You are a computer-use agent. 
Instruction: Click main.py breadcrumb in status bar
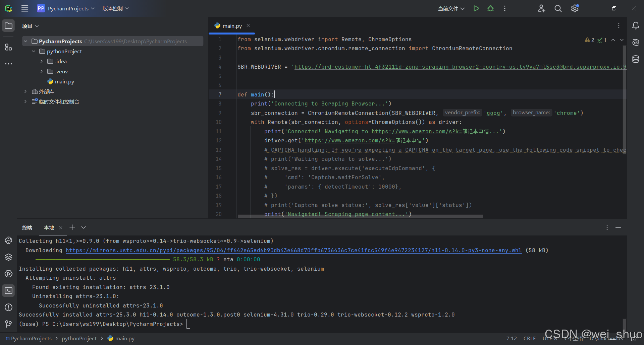tap(121, 339)
